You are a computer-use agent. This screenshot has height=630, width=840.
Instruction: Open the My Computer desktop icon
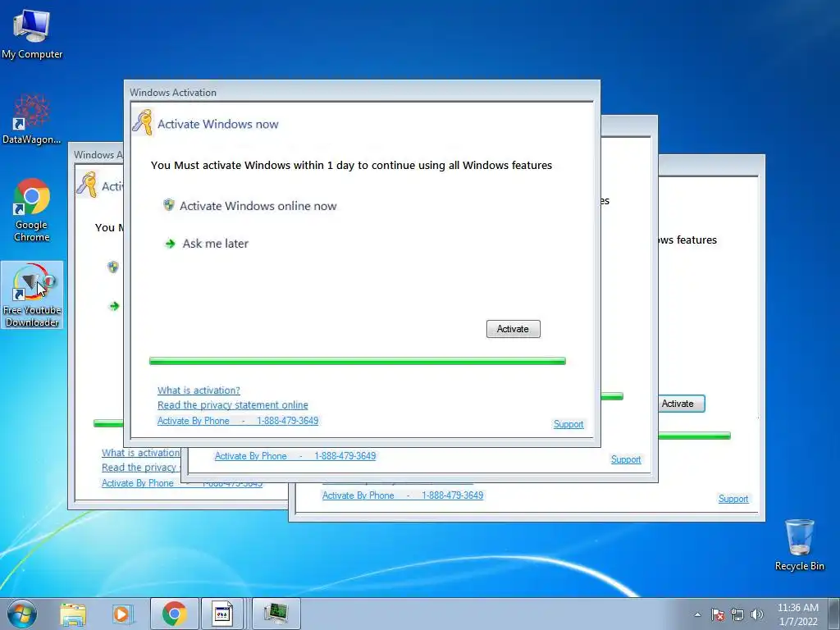32,34
